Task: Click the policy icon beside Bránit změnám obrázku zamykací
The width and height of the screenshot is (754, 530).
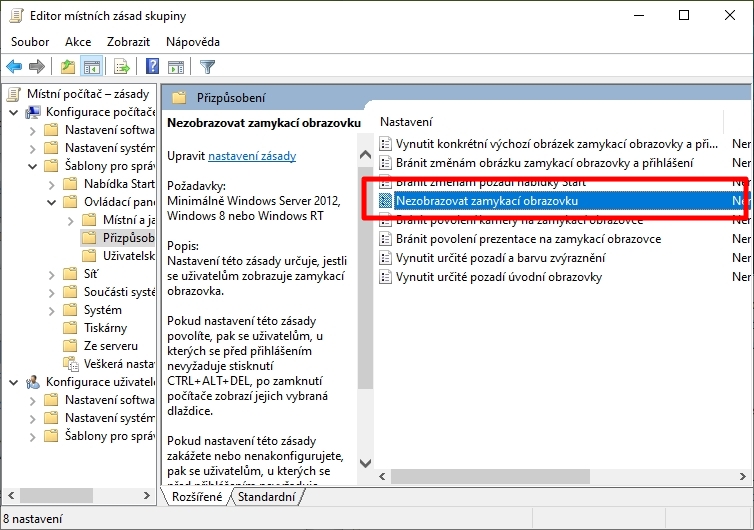Action: 385,163
